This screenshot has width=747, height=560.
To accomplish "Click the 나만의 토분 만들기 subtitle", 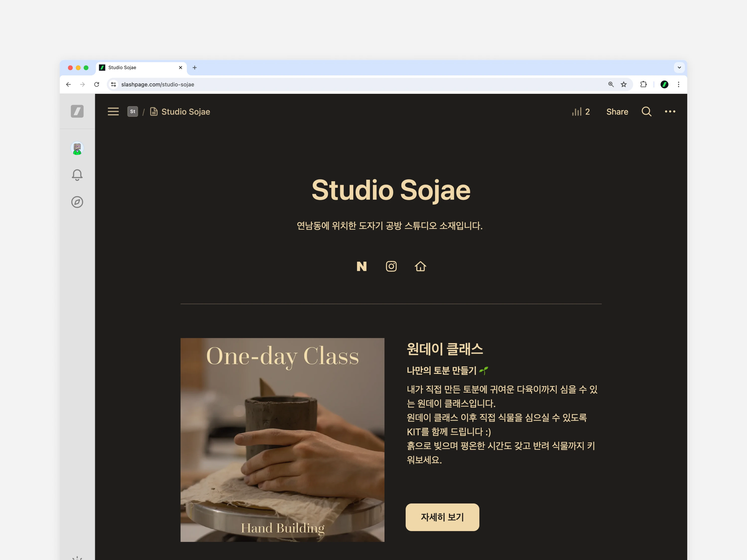I will (447, 371).
